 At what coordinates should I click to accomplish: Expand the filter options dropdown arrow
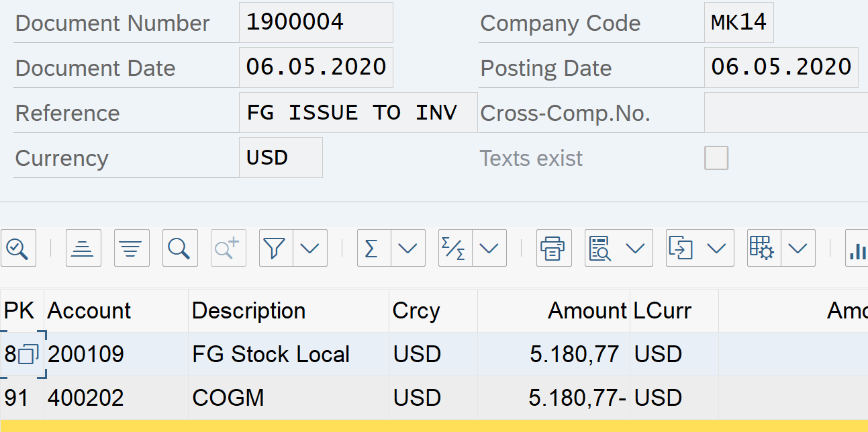pyautogui.click(x=309, y=249)
